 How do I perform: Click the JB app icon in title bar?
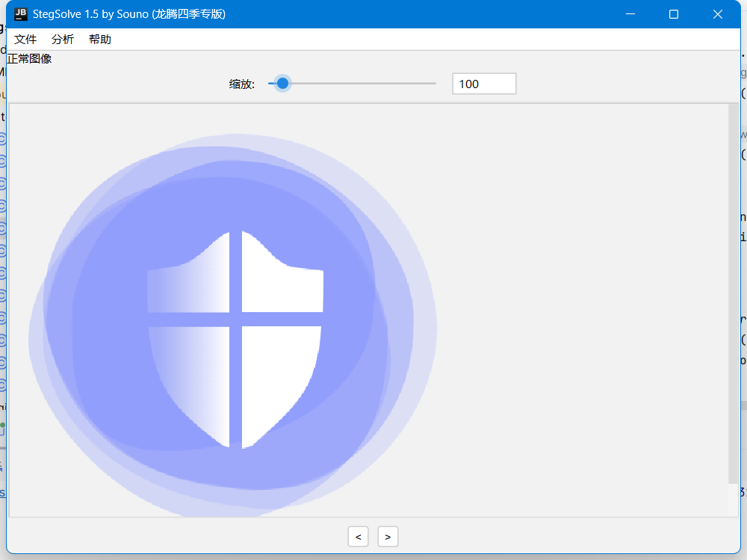coord(21,13)
